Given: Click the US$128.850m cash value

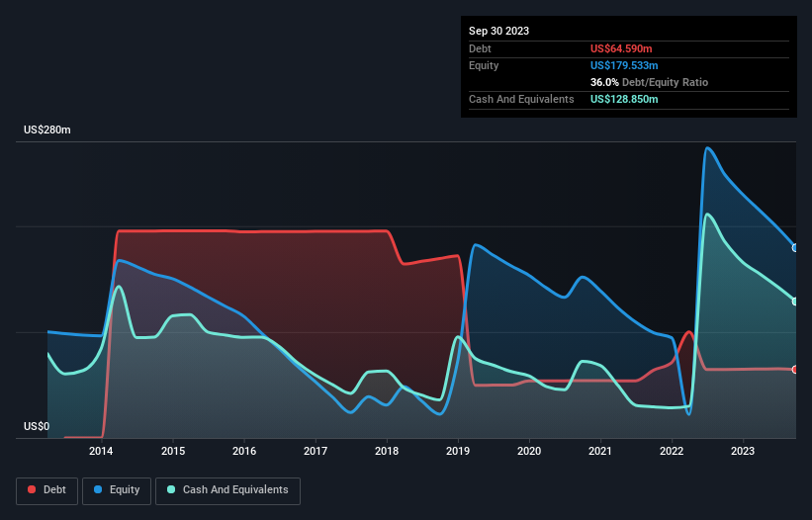Looking at the screenshot, I should (x=624, y=99).
